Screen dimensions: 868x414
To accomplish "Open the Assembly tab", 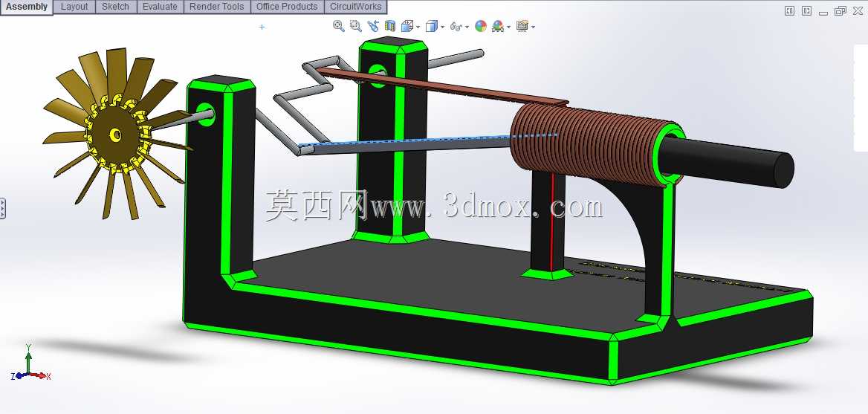I will coord(27,7).
